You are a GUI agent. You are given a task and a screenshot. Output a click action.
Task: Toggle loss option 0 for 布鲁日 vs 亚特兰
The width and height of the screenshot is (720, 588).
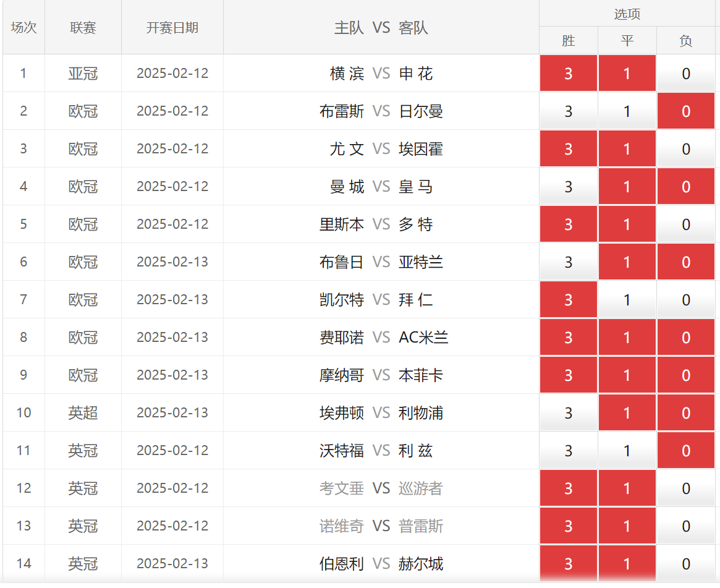click(x=686, y=262)
